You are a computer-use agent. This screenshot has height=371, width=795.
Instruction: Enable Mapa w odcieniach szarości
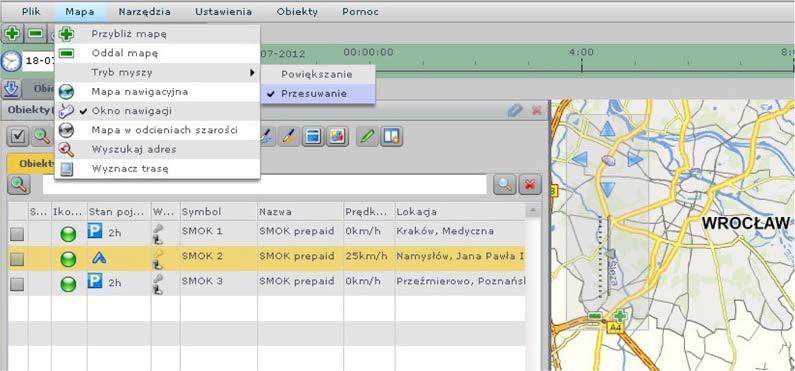point(157,130)
